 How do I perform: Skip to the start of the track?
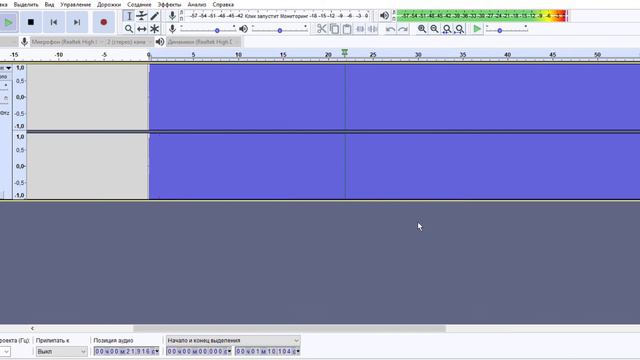53,22
